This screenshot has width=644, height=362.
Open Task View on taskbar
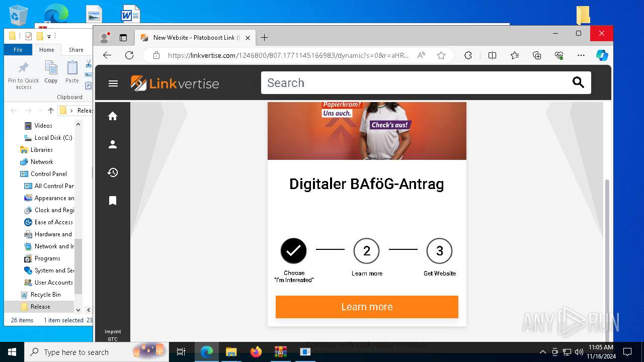[181, 352]
